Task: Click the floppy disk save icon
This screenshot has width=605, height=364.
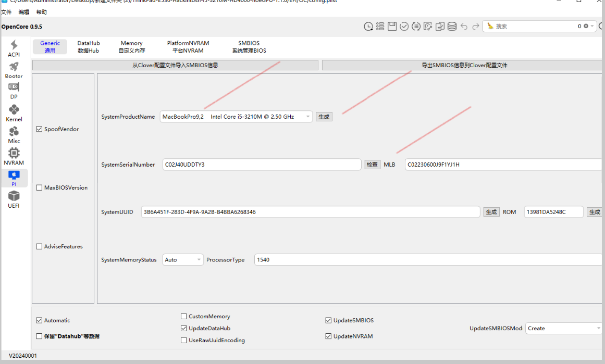Action: [x=392, y=26]
